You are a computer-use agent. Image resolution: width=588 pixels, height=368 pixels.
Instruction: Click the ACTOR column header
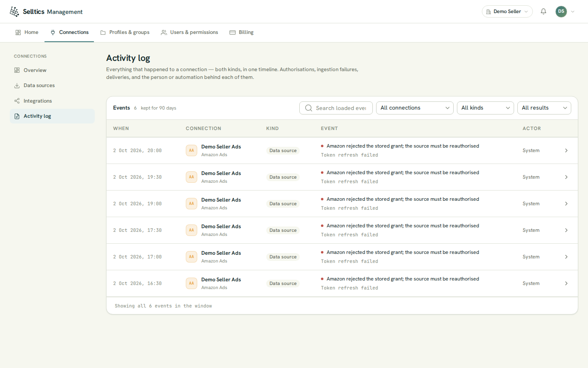[x=532, y=128]
